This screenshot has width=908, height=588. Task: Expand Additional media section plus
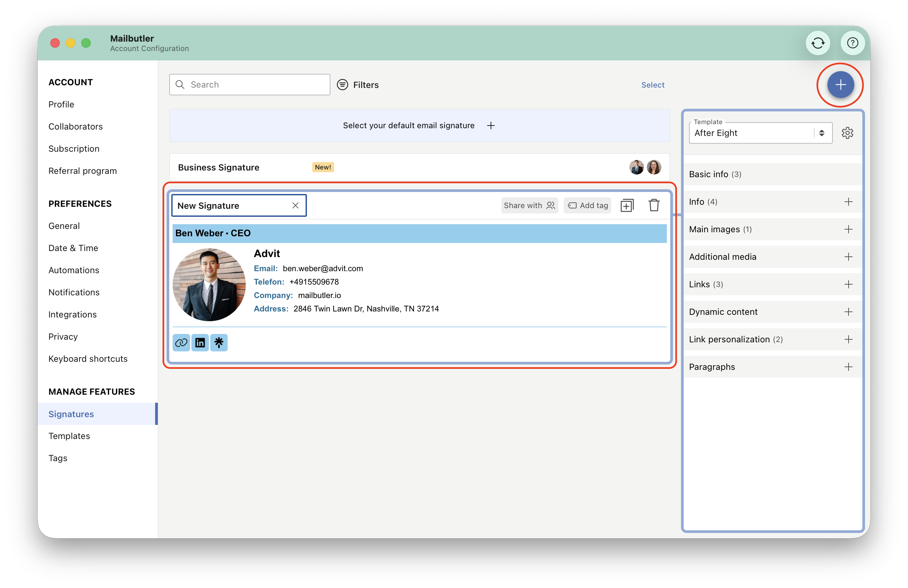pyautogui.click(x=848, y=257)
